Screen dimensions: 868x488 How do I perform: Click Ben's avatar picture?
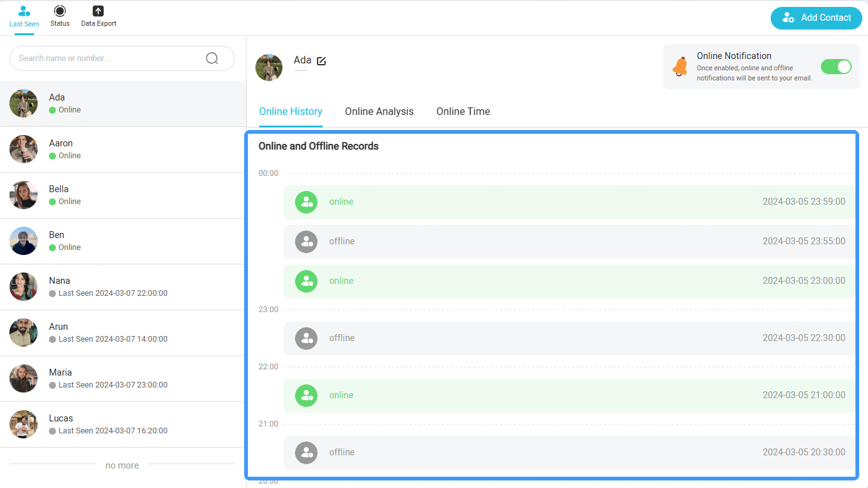point(24,241)
